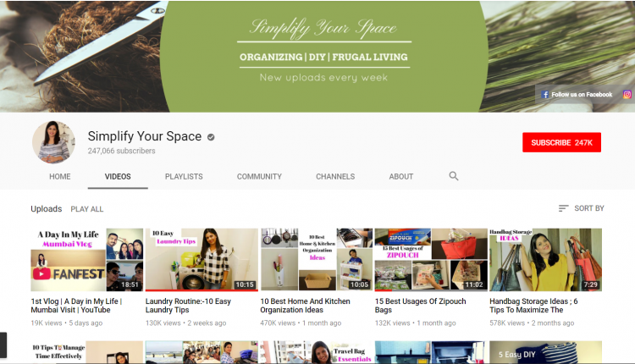Open the channel search magnifier icon

click(x=454, y=176)
